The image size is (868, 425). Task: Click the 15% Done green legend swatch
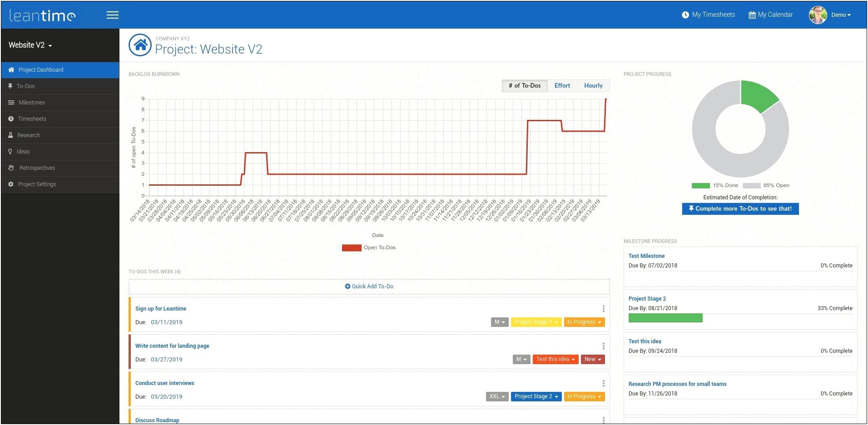700,186
